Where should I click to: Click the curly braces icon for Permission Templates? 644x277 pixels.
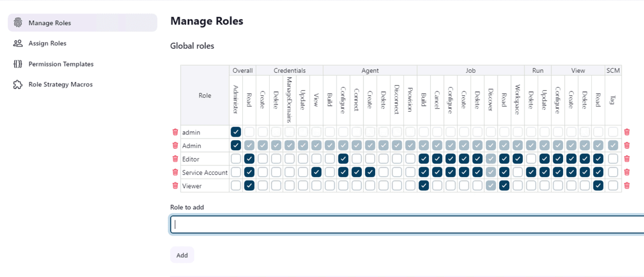[18, 64]
